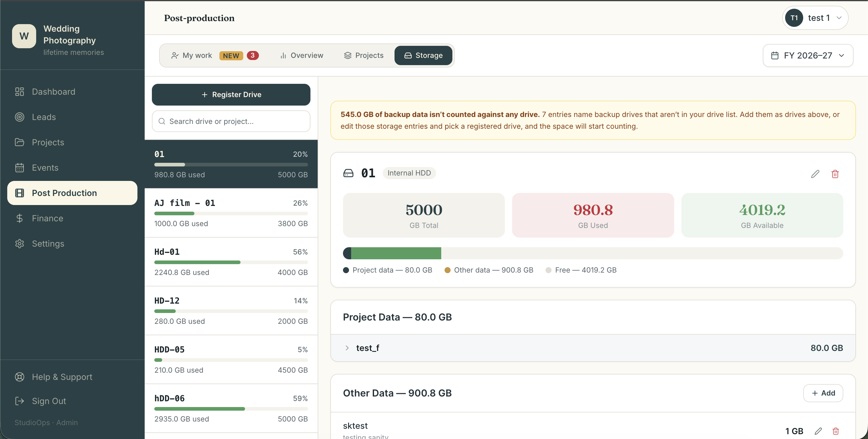868x439 pixels.
Task: Click the sktest entry name
Action: click(x=355, y=425)
